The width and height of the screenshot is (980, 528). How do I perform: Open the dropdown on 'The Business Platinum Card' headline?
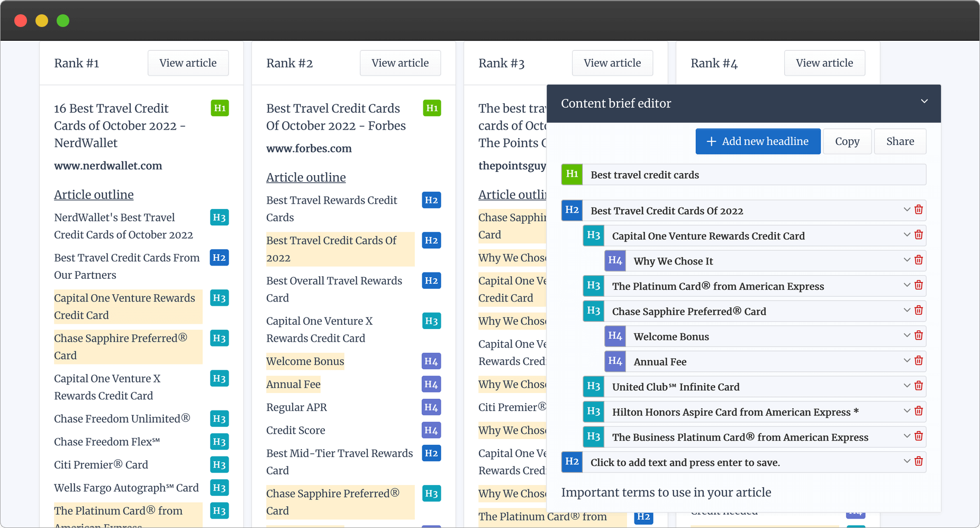click(906, 436)
